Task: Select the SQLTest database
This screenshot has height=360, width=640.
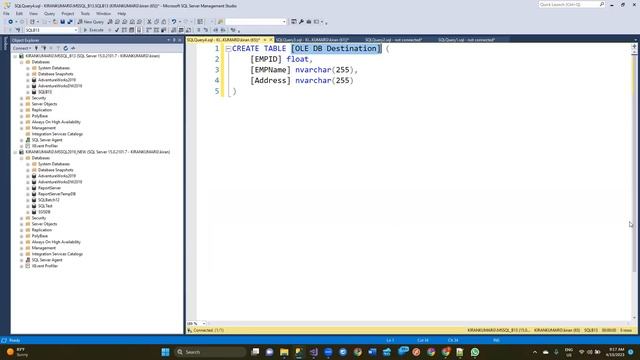Action: 45,206
